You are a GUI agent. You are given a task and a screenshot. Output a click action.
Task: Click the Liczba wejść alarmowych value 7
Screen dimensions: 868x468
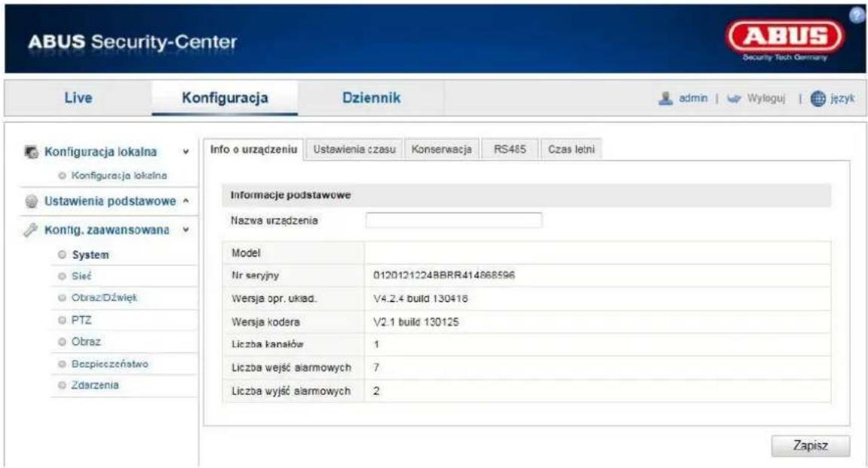pos(376,368)
